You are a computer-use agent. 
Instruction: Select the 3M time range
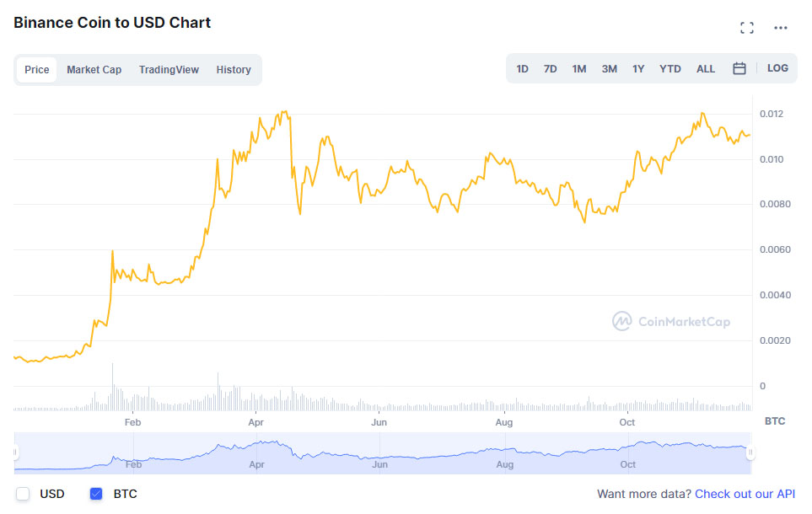pyautogui.click(x=609, y=69)
